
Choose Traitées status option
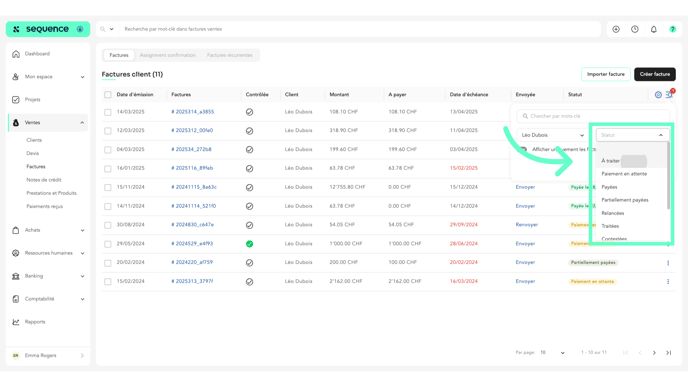610,226
